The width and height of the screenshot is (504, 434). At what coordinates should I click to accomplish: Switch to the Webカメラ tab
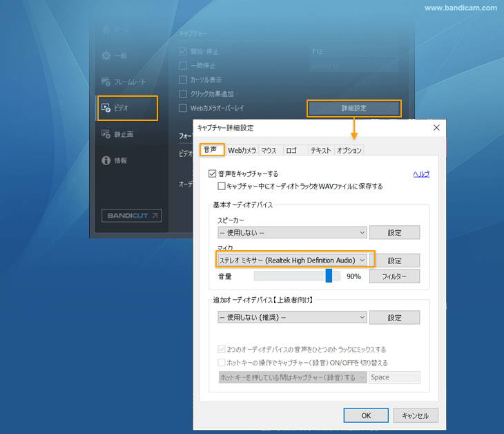click(242, 150)
